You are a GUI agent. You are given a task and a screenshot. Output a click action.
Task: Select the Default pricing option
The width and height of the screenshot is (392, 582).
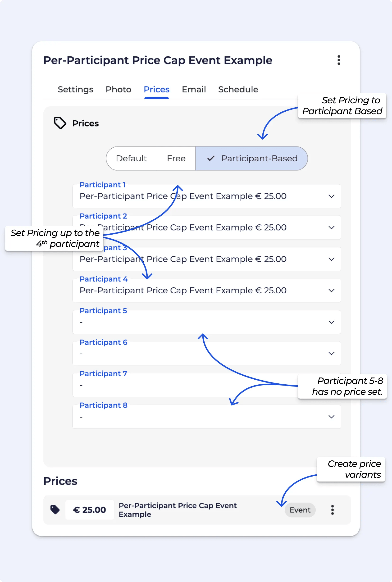(131, 158)
